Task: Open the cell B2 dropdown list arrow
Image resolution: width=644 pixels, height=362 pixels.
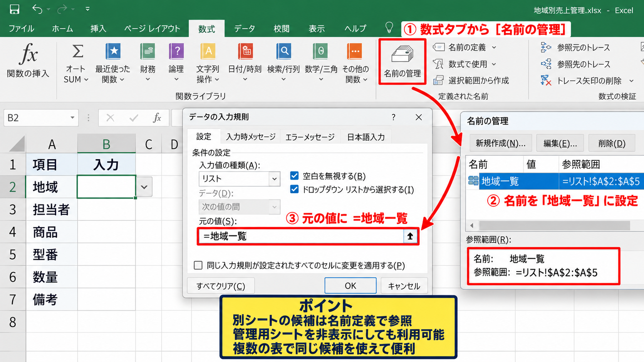Action: pyautogui.click(x=144, y=187)
